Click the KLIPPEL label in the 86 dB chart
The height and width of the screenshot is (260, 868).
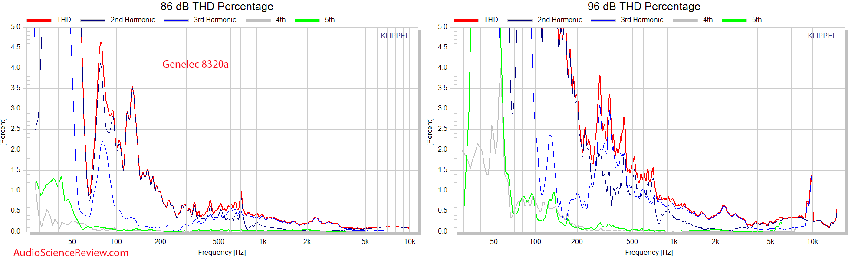(395, 36)
